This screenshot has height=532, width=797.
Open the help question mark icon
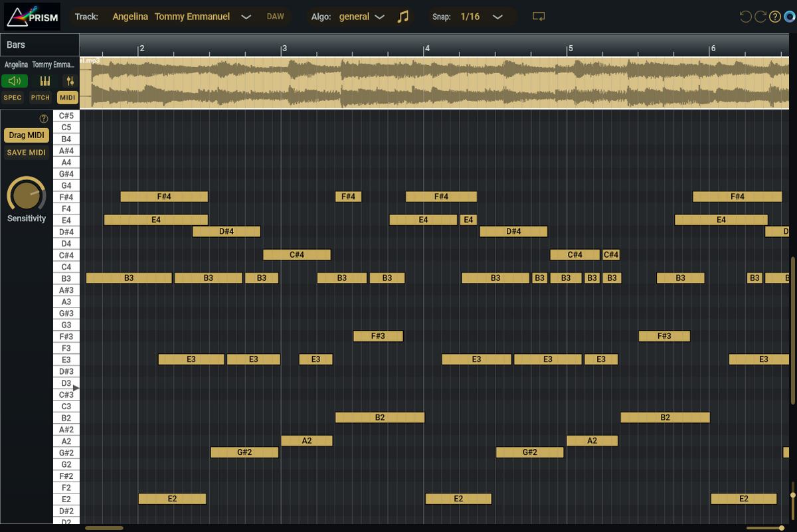coord(775,17)
